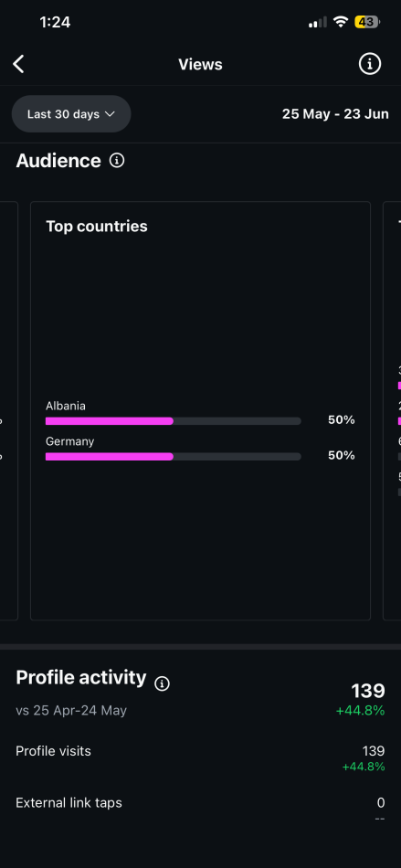Tap the Views page title
401x868 pixels.
[200, 65]
